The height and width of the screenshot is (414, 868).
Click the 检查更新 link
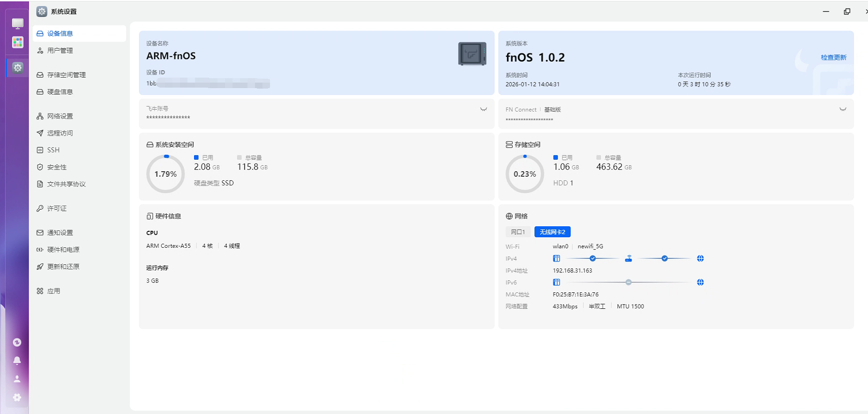pyautogui.click(x=833, y=58)
